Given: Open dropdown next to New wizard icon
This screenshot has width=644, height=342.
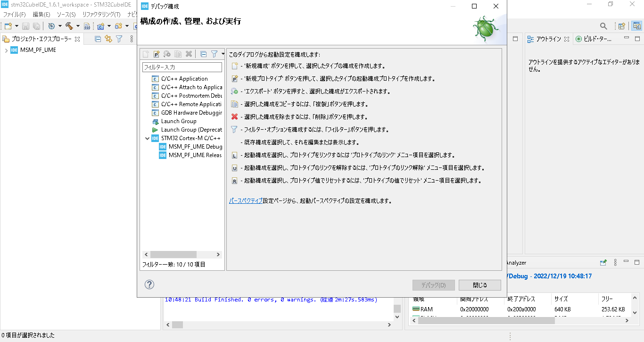Looking at the screenshot, I should click(17, 26).
